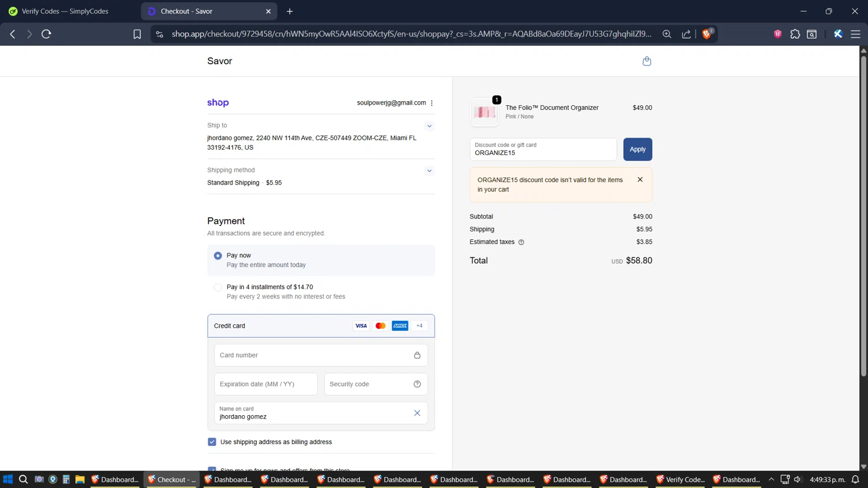Open the volume control in tray
The height and width of the screenshot is (488, 868).
coord(797,479)
